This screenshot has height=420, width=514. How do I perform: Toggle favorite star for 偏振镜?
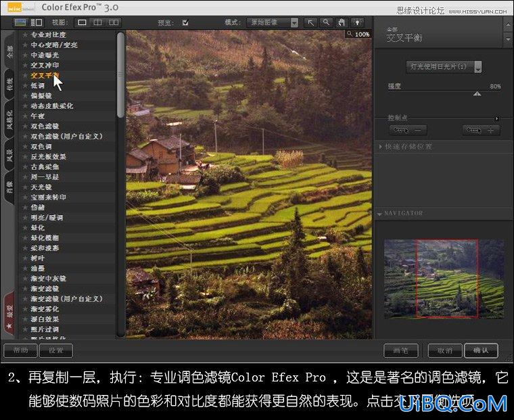pos(25,96)
